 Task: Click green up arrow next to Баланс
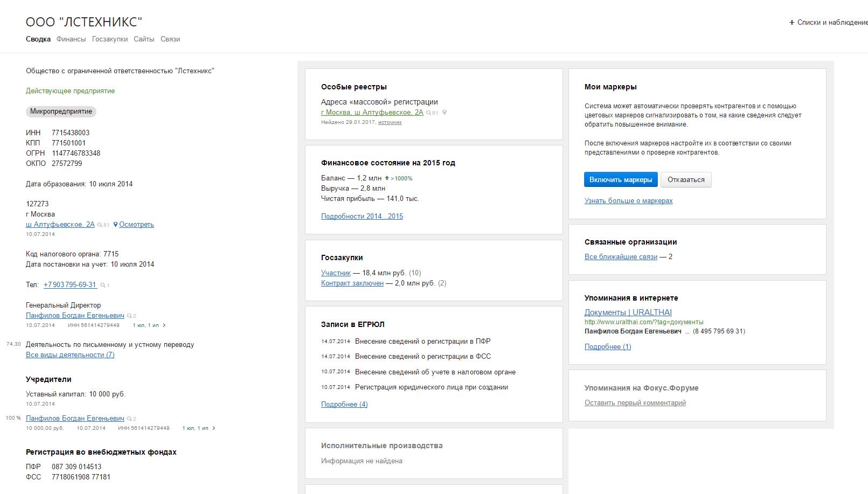pos(387,178)
